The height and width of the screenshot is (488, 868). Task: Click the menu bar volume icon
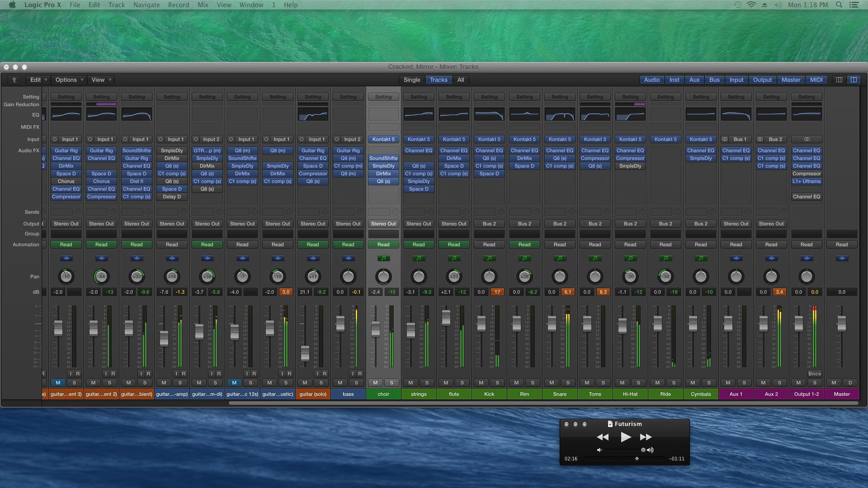pyautogui.click(x=778, y=5)
